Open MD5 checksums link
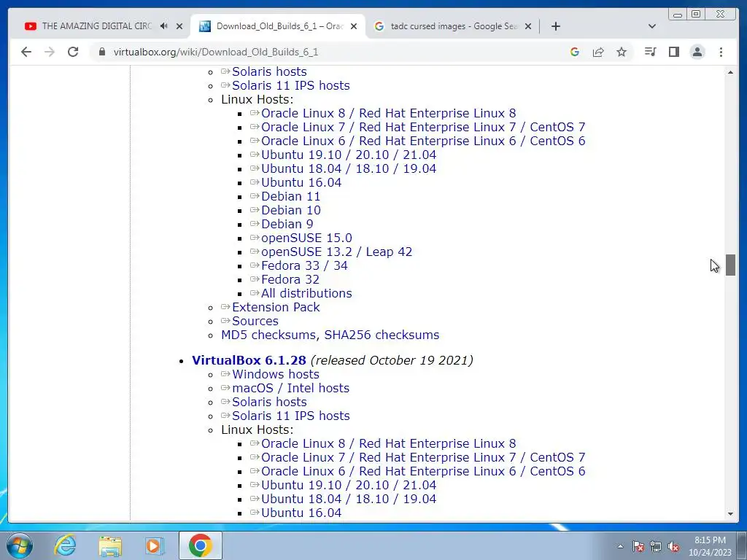Image resolution: width=747 pixels, height=560 pixels. coord(268,335)
